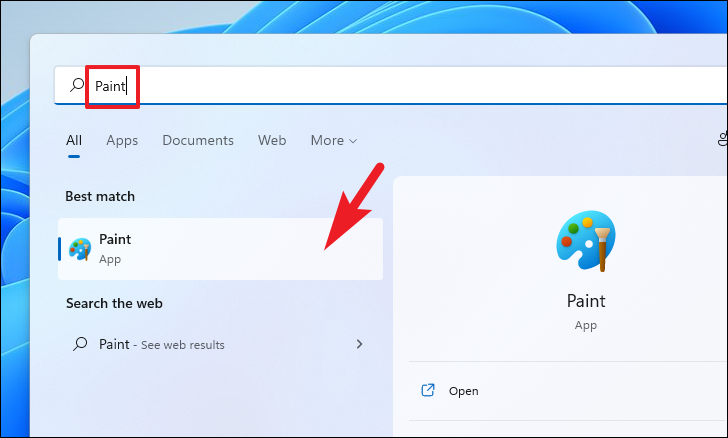Click magnifier icon next to Paint web result
The height and width of the screenshot is (438, 728).
tap(80, 344)
